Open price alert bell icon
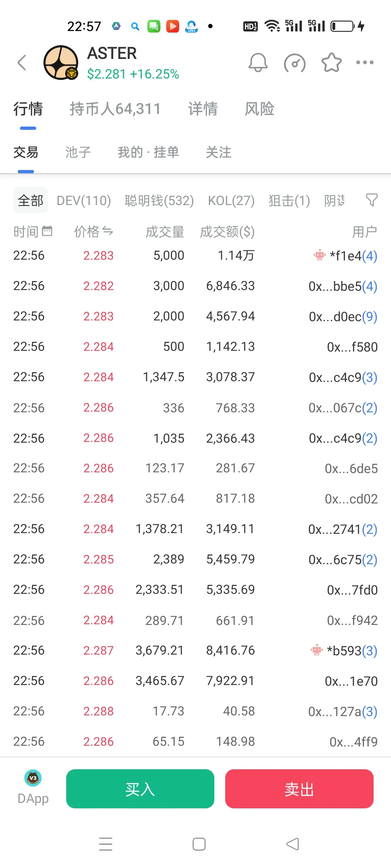This screenshot has height=868, width=391. click(258, 63)
